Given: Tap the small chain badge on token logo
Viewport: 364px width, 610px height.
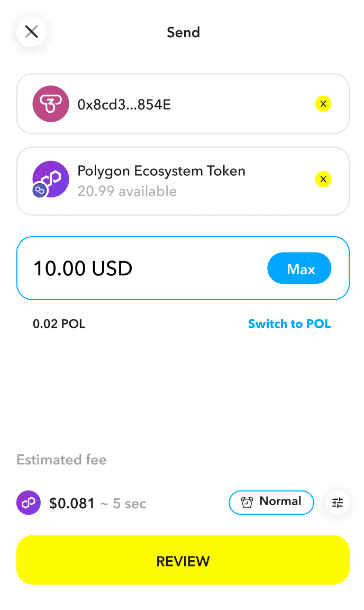Looking at the screenshot, I should pos(40,190).
